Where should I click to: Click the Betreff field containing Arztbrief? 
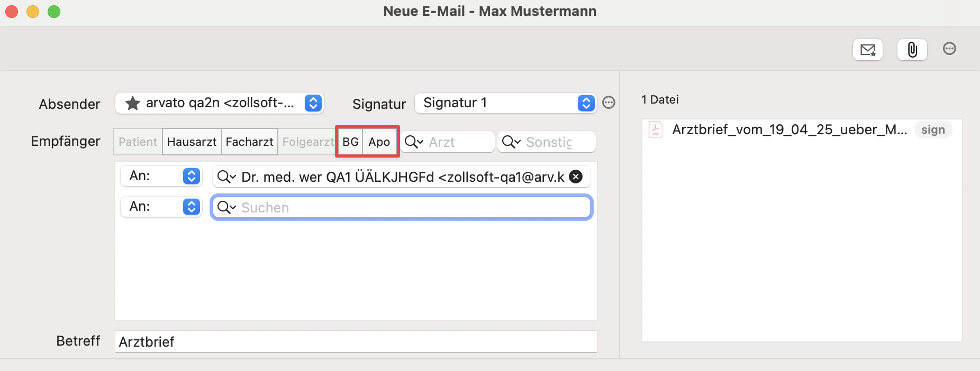pyautogui.click(x=356, y=341)
